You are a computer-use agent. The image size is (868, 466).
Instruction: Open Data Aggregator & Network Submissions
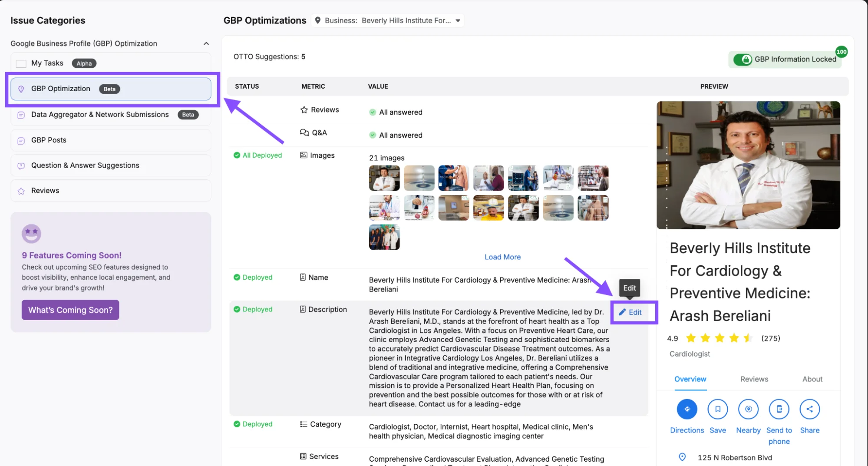[111, 115]
